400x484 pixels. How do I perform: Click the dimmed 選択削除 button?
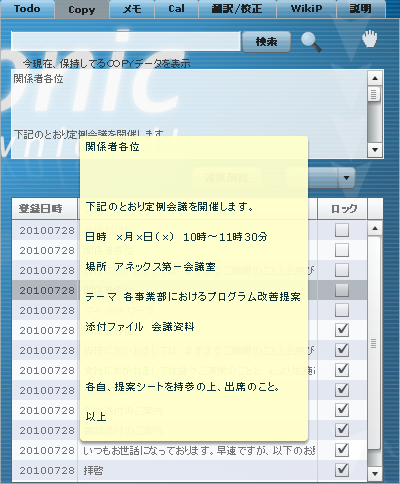[x=227, y=177]
